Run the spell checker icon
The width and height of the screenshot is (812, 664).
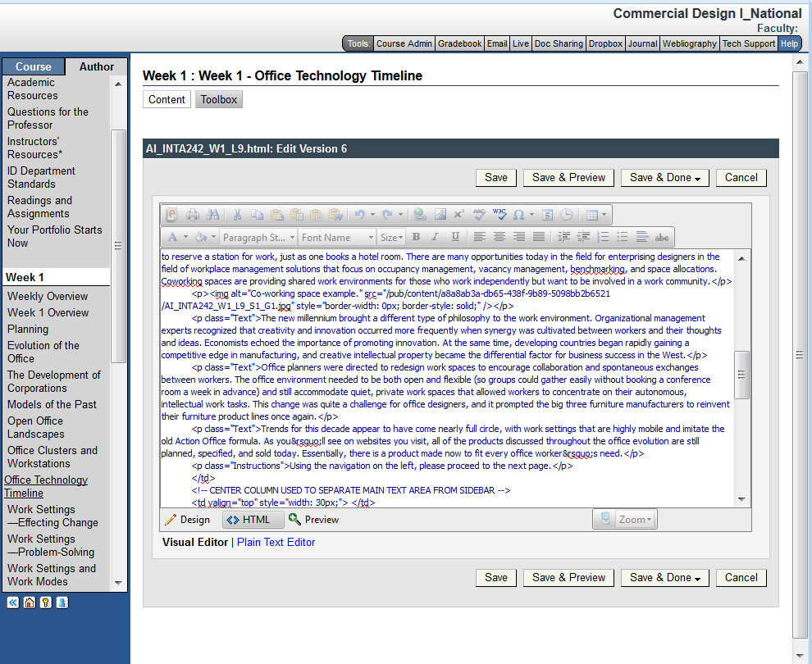480,215
